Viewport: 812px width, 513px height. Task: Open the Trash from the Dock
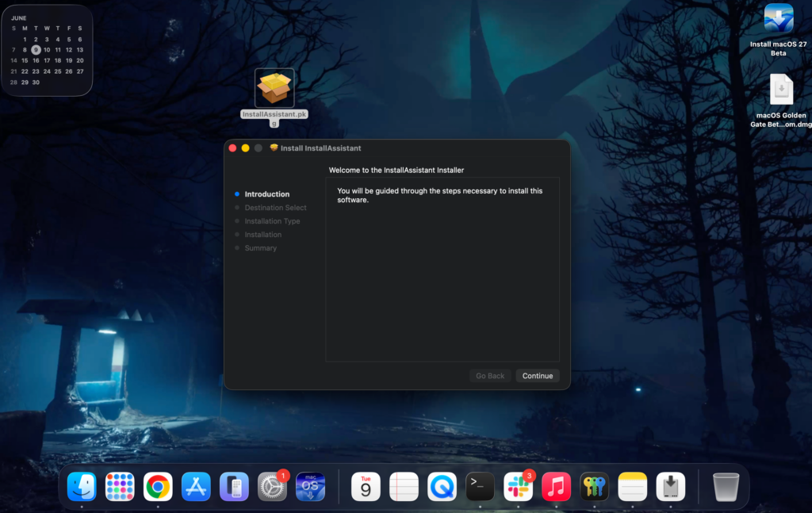click(726, 487)
